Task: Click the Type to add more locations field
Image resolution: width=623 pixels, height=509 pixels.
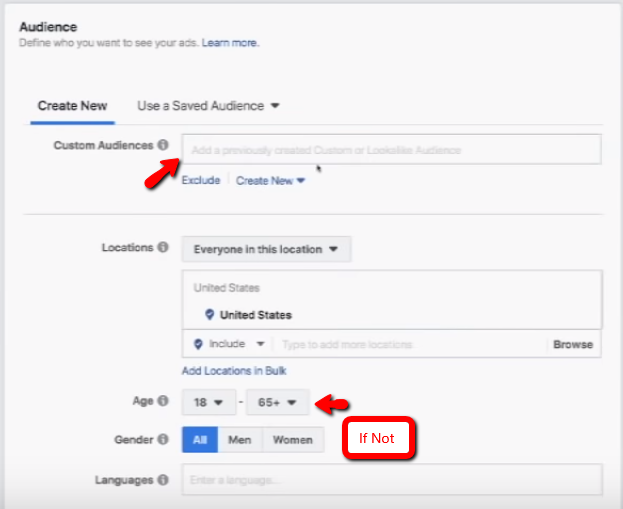Action: [x=409, y=344]
